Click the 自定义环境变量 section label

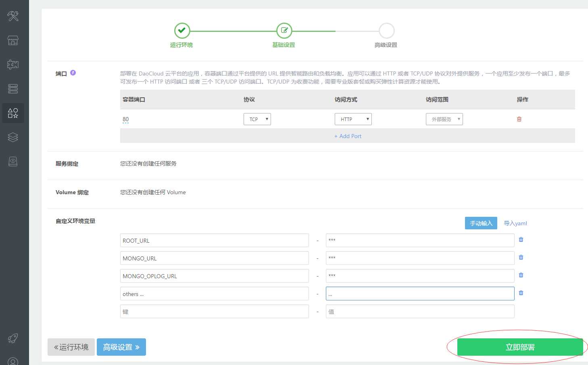(75, 221)
